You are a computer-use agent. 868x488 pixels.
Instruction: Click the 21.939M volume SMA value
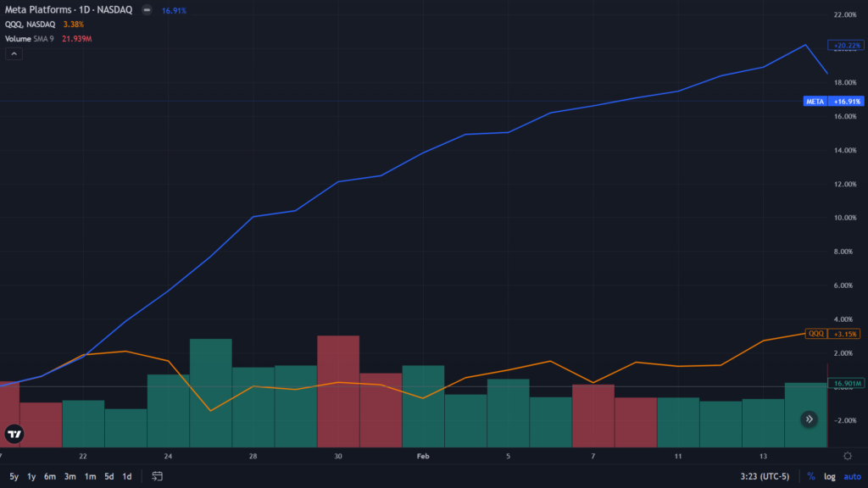[77, 39]
